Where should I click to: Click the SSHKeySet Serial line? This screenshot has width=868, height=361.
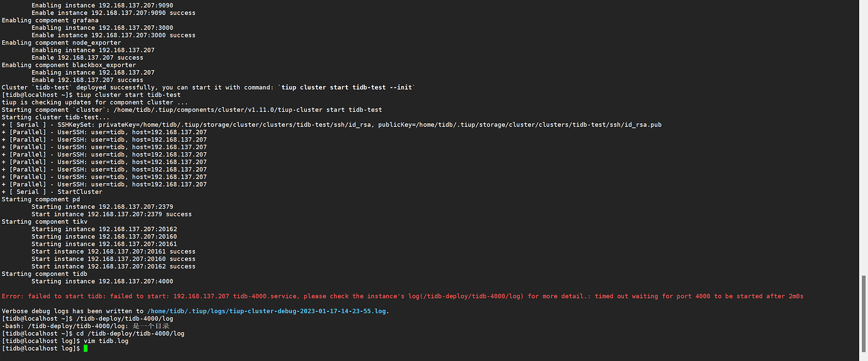pos(331,125)
